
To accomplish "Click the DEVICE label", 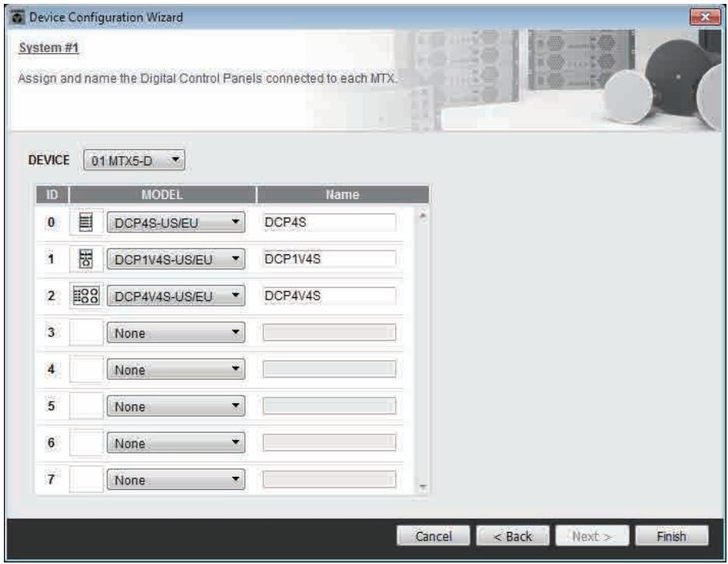I will [x=48, y=160].
